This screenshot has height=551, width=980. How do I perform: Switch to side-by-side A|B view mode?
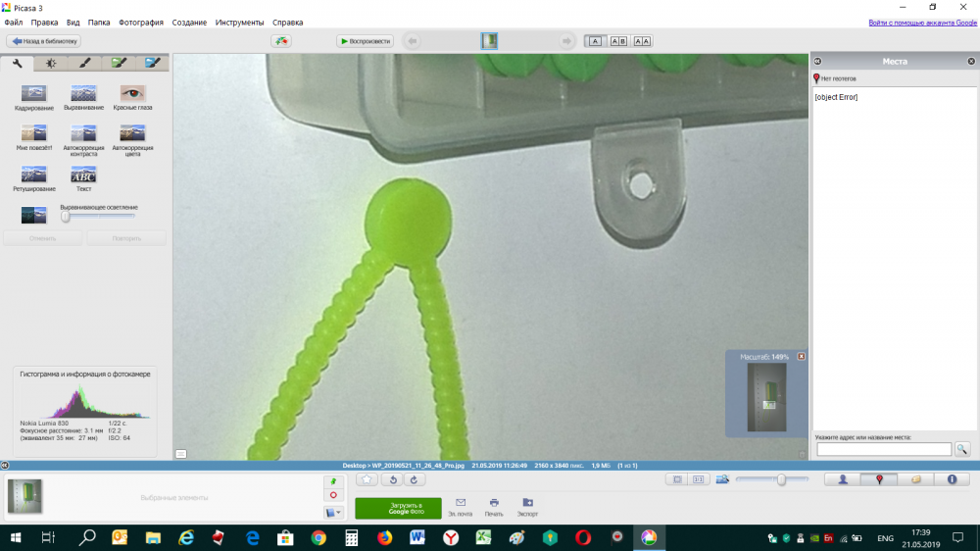618,41
